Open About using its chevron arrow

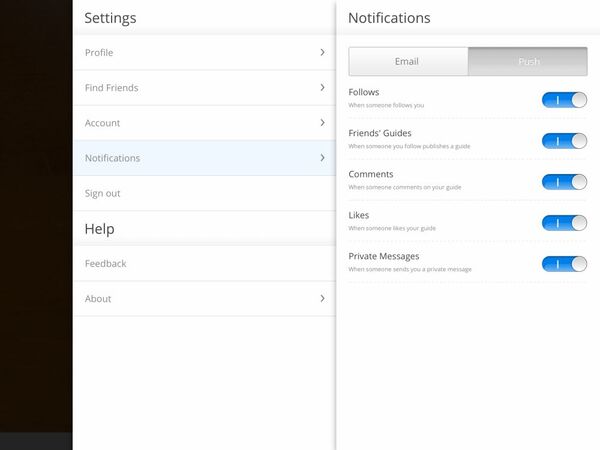[x=322, y=298]
